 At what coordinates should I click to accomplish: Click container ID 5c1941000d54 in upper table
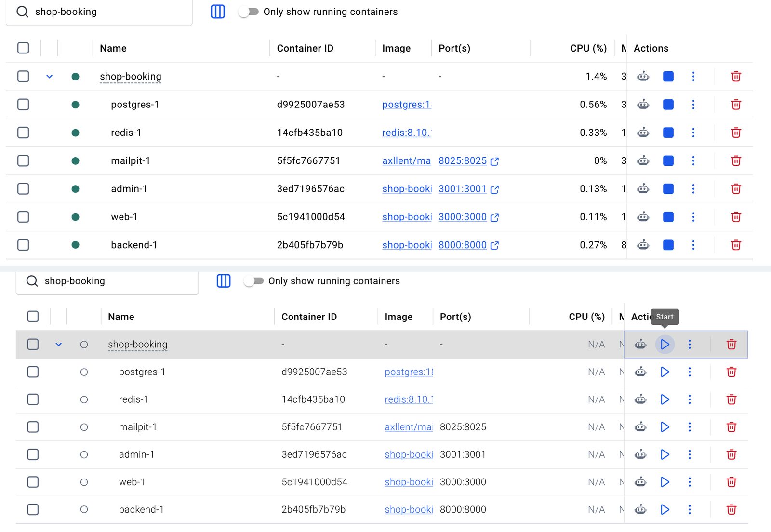(311, 217)
